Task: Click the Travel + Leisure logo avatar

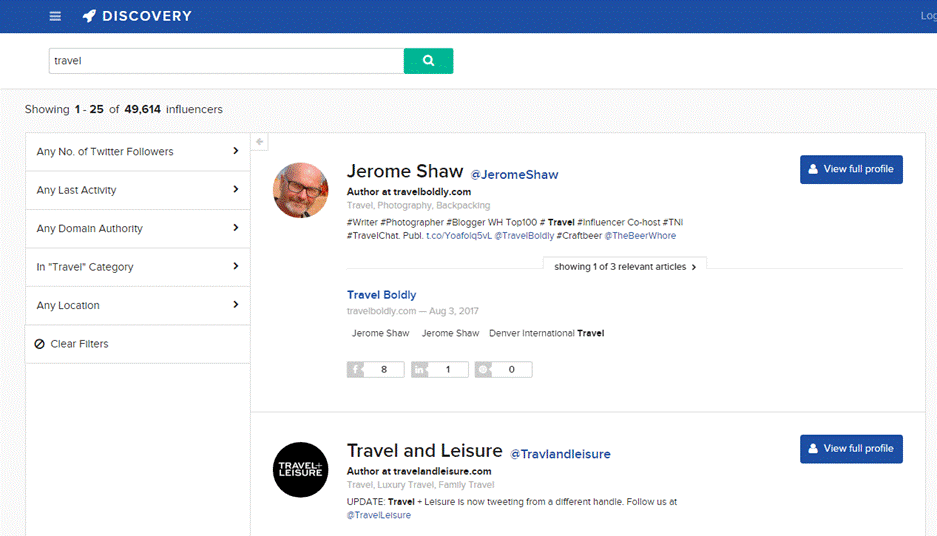Action: click(x=300, y=469)
